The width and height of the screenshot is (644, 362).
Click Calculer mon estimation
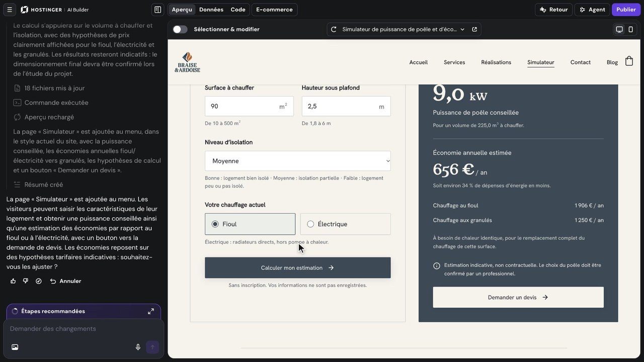coord(298,268)
